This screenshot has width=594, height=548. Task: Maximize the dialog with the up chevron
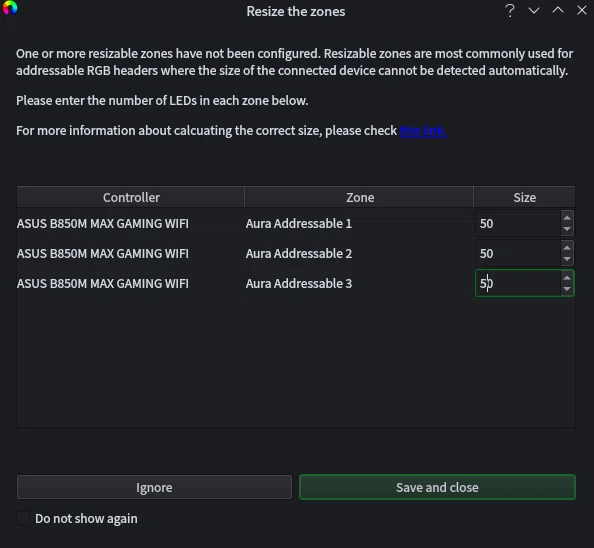tap(558, 10)
